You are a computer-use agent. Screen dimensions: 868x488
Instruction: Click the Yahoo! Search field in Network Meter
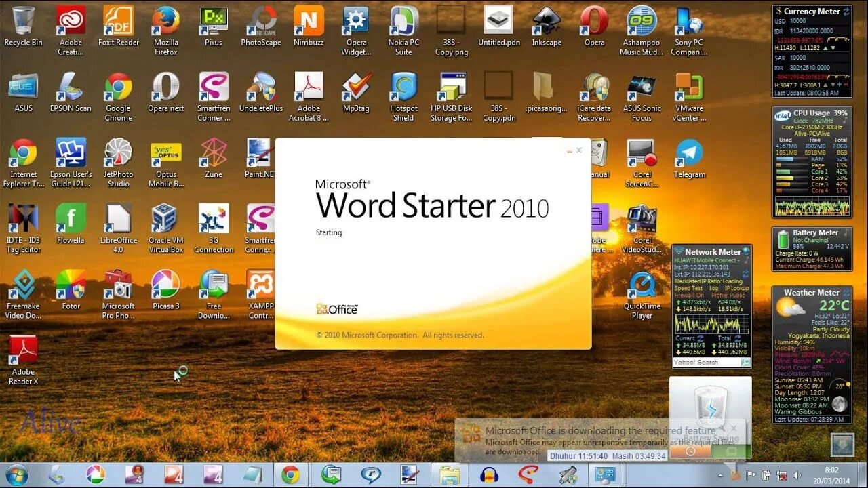706,362
